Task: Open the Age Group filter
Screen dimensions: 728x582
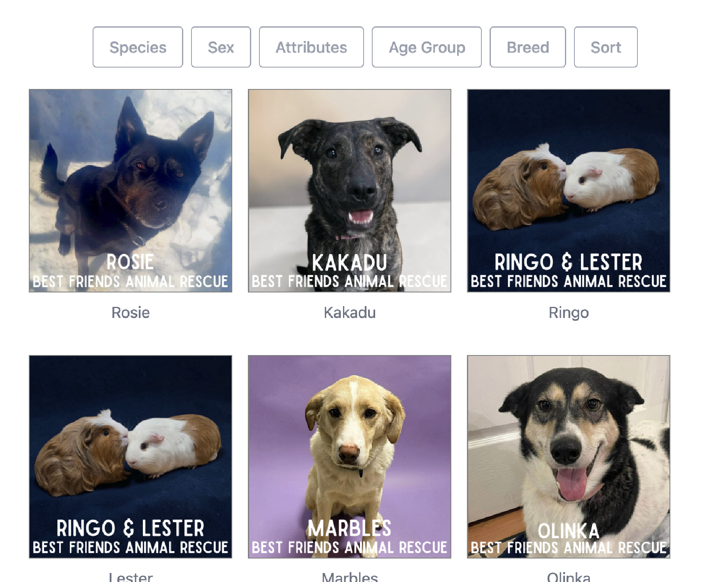Action: 427,47
